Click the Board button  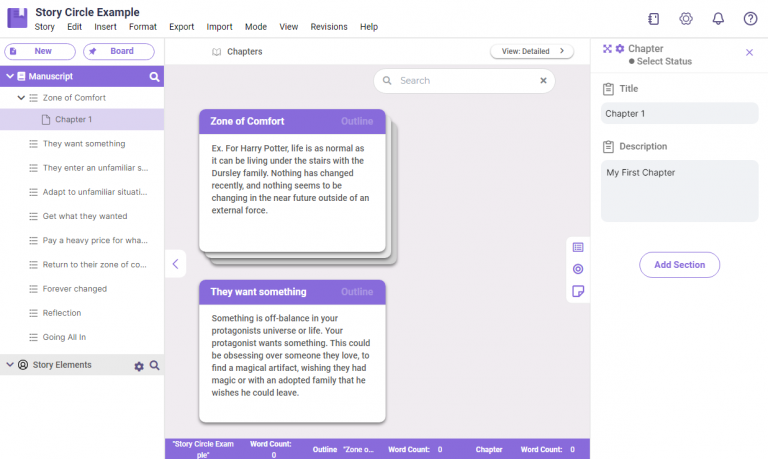click(x=119, y=51)
